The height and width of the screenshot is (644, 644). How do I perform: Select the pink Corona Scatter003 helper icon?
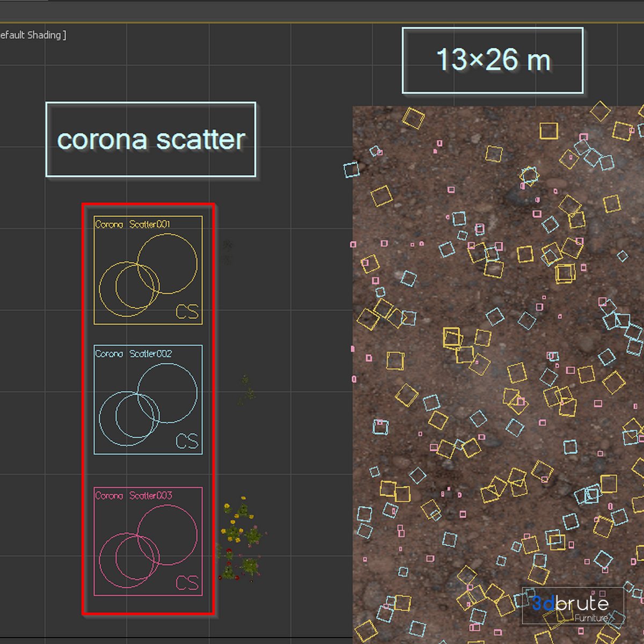coord(148,541)
